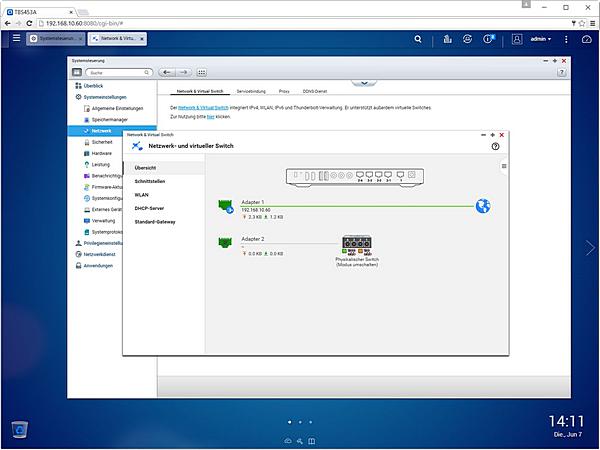Click Network & Virtual Switch hyperlink
Viewport: 600px width, 450px height.
tap(203, 108)
